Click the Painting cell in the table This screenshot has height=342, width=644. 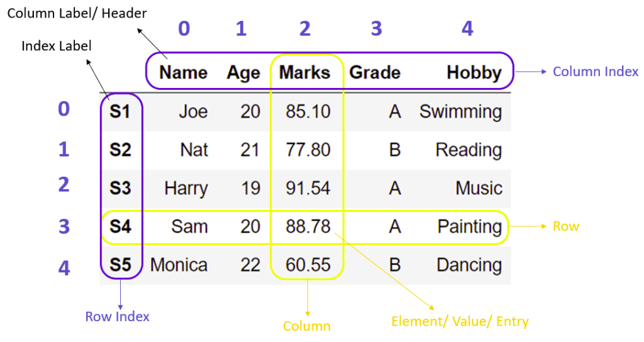coord(469,226)
